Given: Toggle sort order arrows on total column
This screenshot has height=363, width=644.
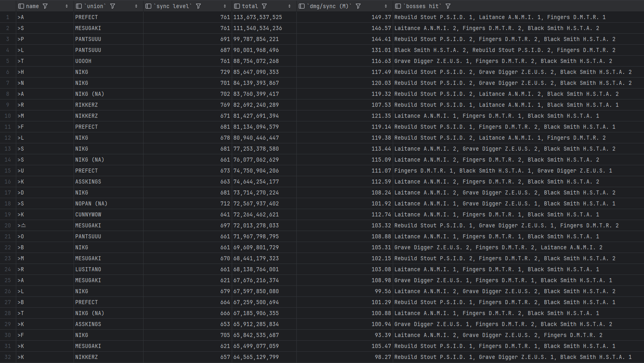Looking at the screenshot, I should coord(289,6).
